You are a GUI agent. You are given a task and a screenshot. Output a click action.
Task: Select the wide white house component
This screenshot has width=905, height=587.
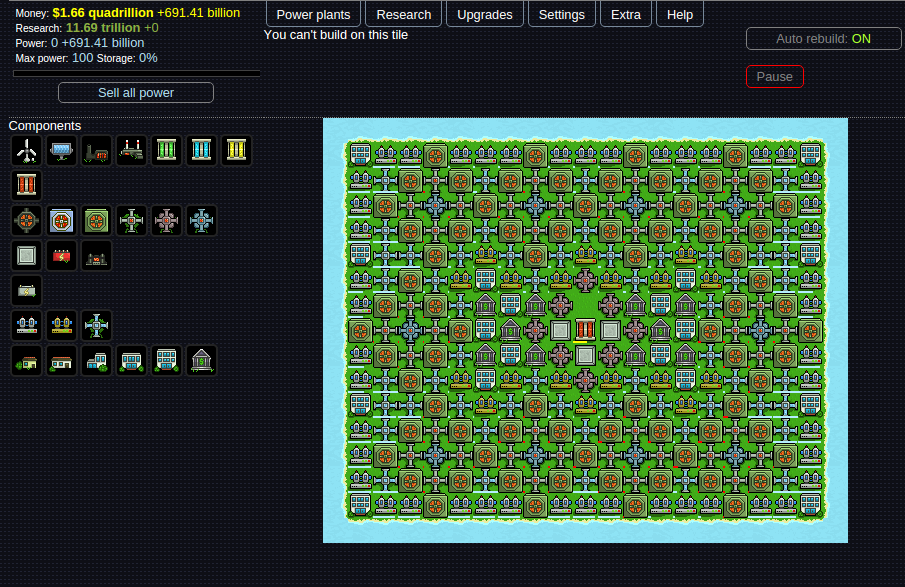[x=61, y=361]
